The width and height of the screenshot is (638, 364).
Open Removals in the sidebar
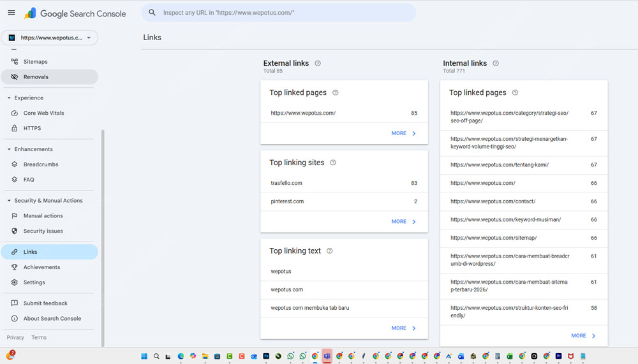pos(49,77)
